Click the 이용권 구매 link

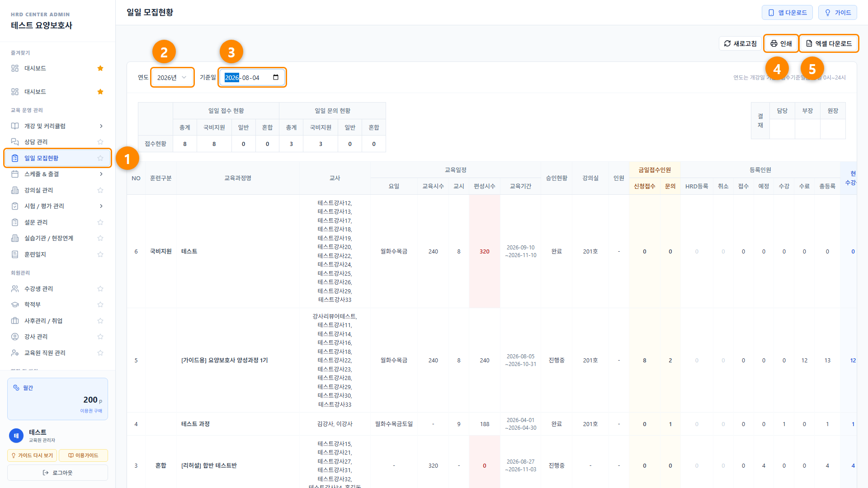(91, 411)
